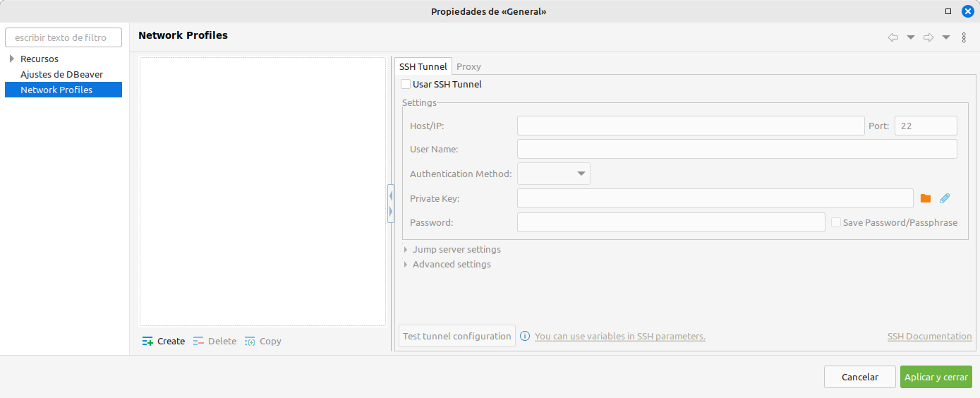Expand the Recursos tree node
980x398 pixels.
click(12, 59)
